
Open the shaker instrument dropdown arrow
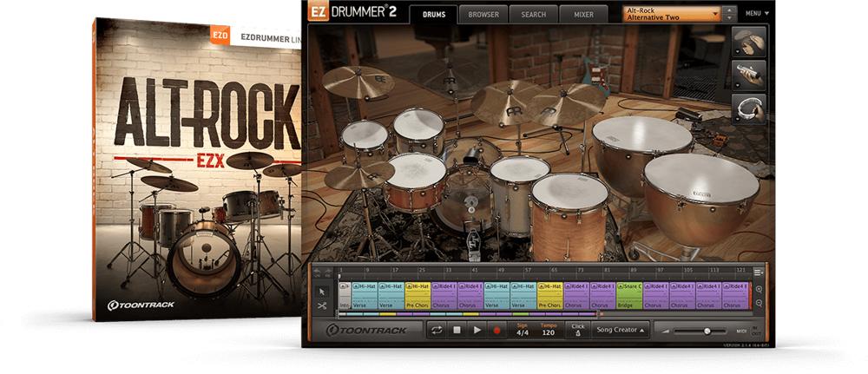pyautogui.click(x=737, y=86)
